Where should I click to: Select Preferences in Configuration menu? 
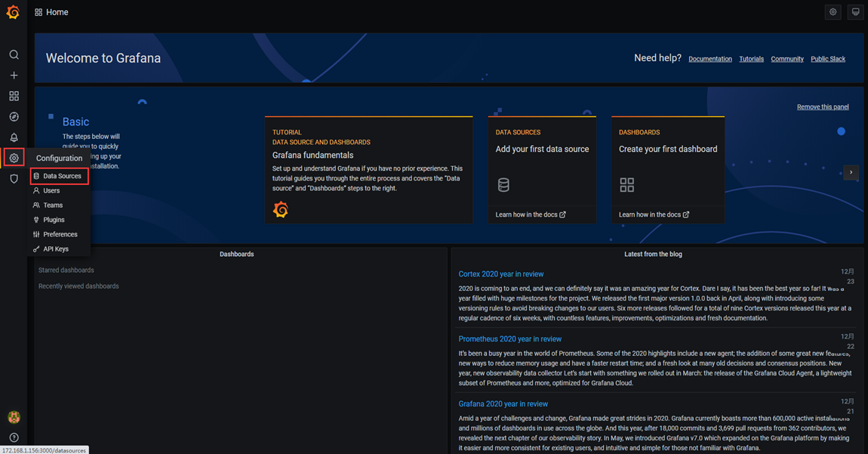coord(59,234)
